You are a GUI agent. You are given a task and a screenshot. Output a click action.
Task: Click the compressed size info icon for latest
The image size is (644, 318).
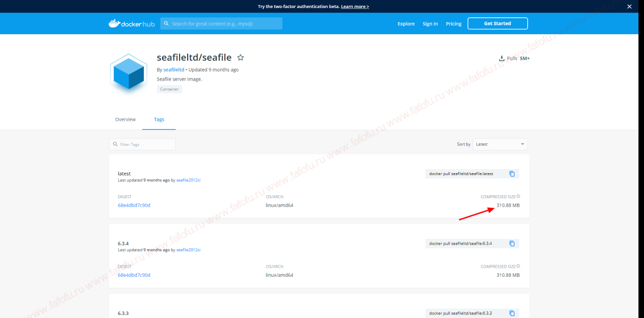pyautogui.click(x=518, y=197)
